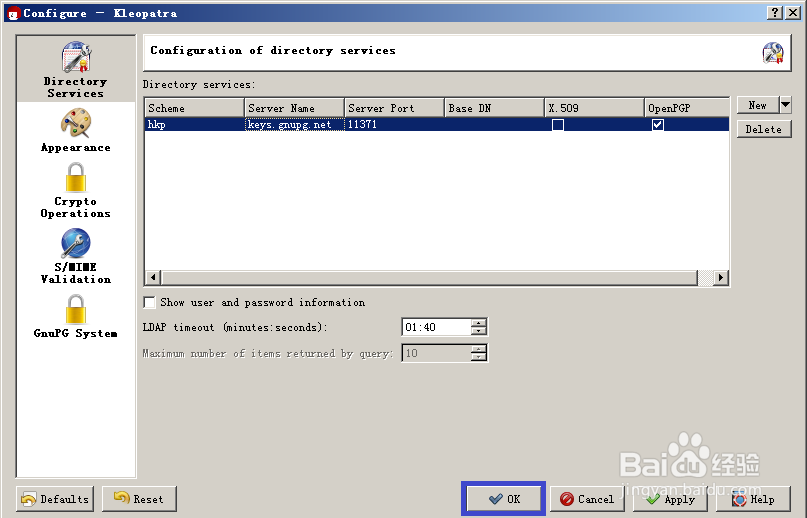Click the X.509 column header

point(594,108)
